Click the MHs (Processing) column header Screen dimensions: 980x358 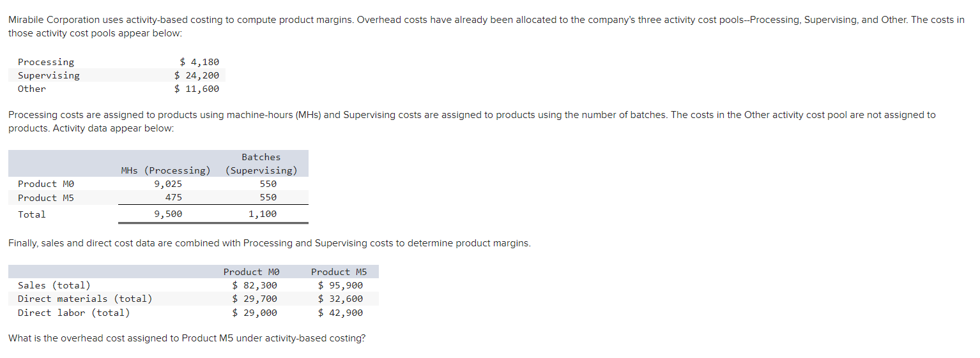tap(165, 170)
